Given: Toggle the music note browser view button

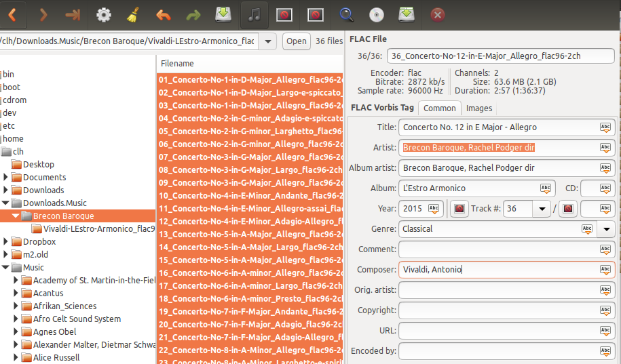Looking at the screenshot, I should [255, 15].
